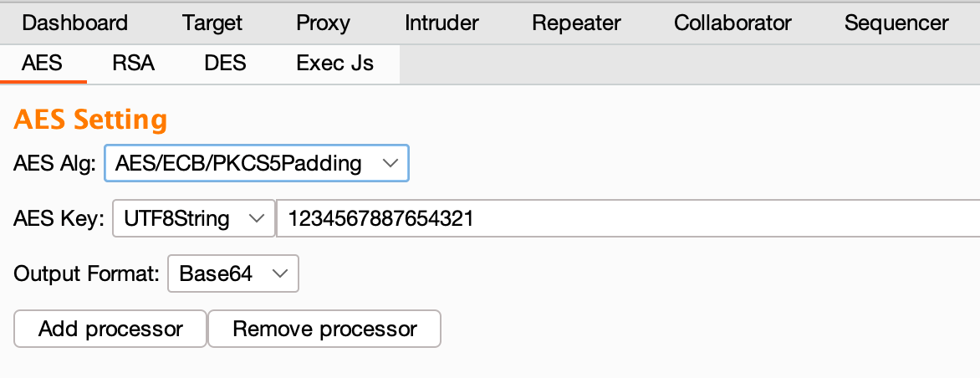This screenshot has width=980, height=378.
Task: Open the Exec Js sub-tab
Action: coord(334,64)
